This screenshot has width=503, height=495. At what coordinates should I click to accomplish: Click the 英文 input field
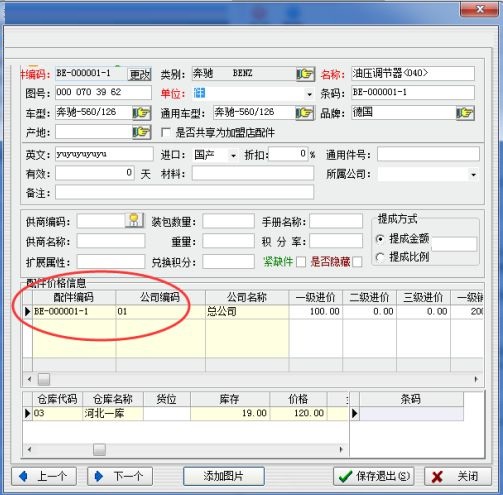pos(104,154)
